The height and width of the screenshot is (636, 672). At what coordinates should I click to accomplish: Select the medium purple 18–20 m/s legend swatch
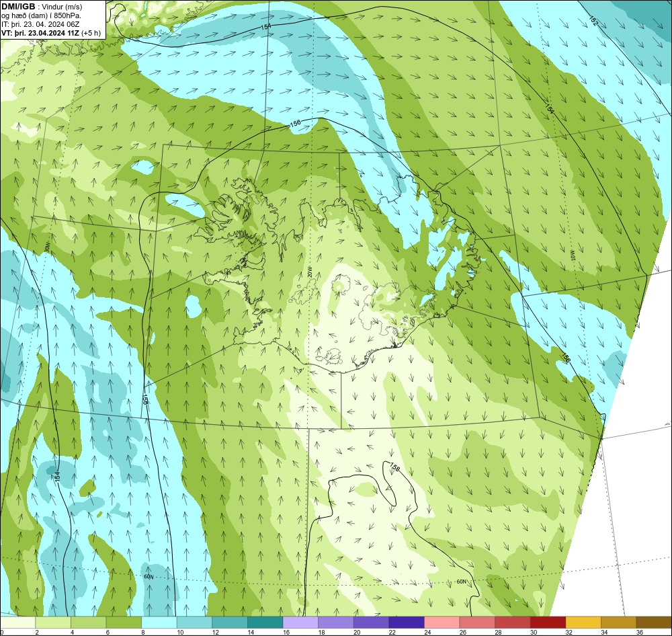(336, 623)
